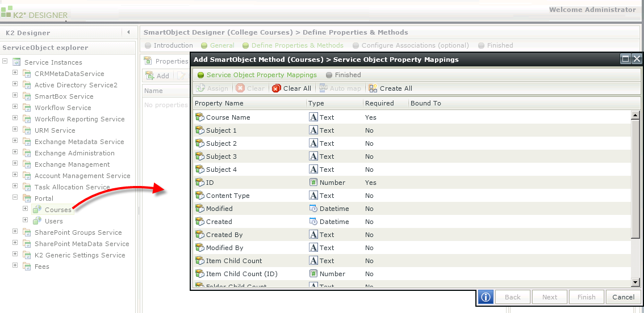The width and height of the screenshot is (644, 313).
Task: Expand the Task Allocation Service node
Action: coord(15,186)
